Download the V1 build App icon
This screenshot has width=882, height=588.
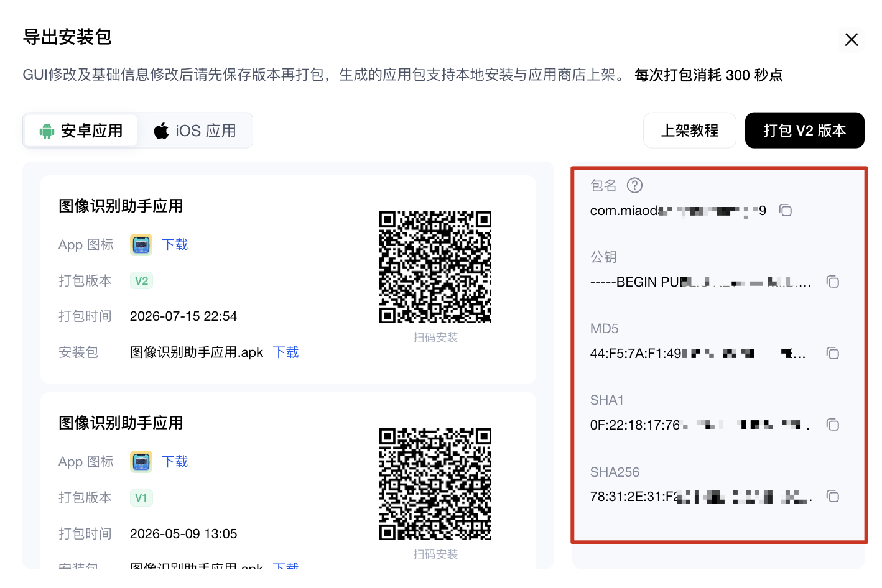[175, 462]
